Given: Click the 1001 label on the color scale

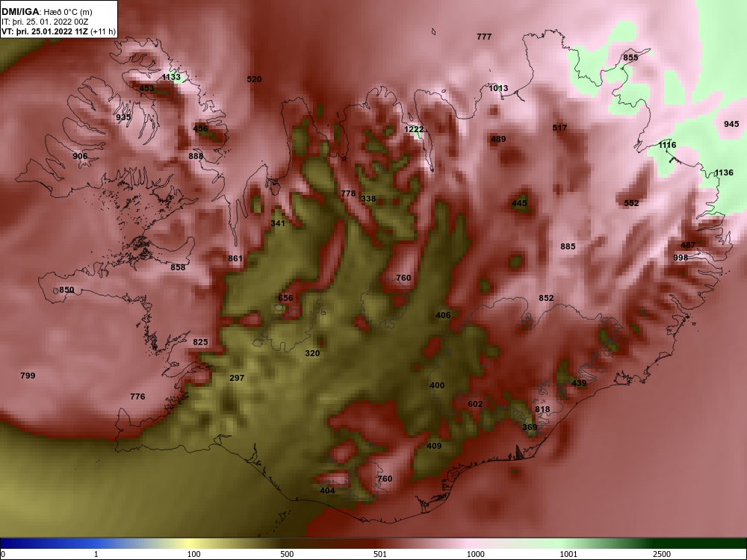Looking at the screenshot, I should click(568, 554).
